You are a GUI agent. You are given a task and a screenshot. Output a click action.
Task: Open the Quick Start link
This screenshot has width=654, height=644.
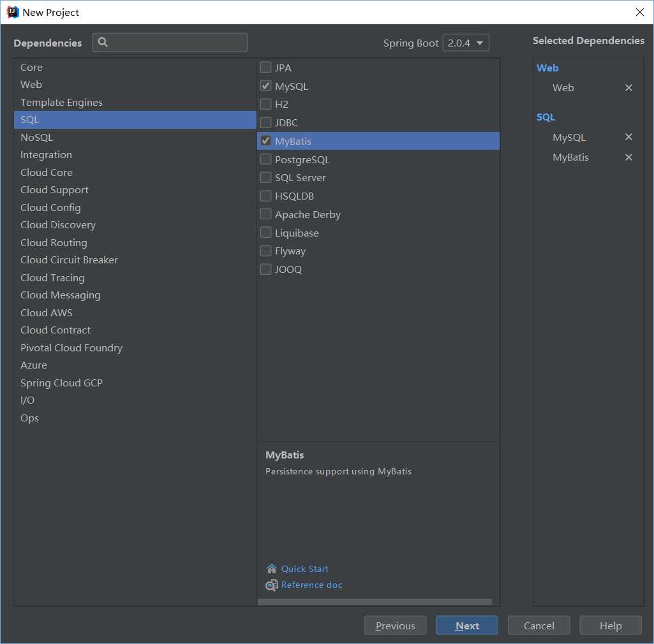coord(305,569)
